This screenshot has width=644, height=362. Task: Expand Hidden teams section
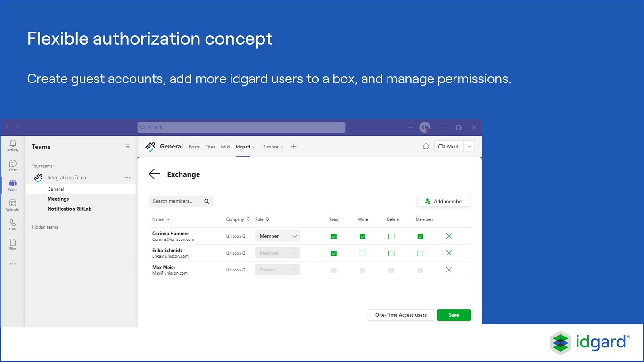[x=45, y=227]
